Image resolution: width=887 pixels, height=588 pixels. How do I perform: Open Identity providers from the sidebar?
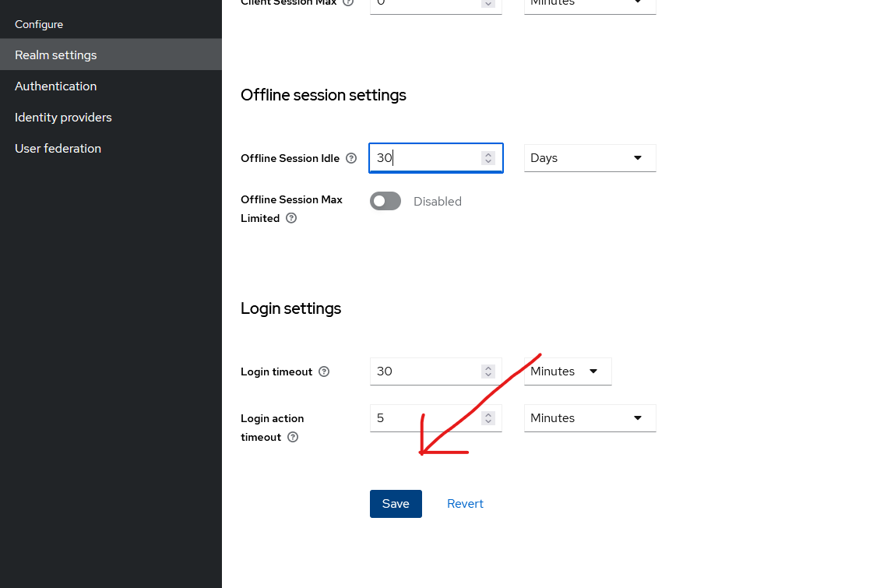pos(63,118)
